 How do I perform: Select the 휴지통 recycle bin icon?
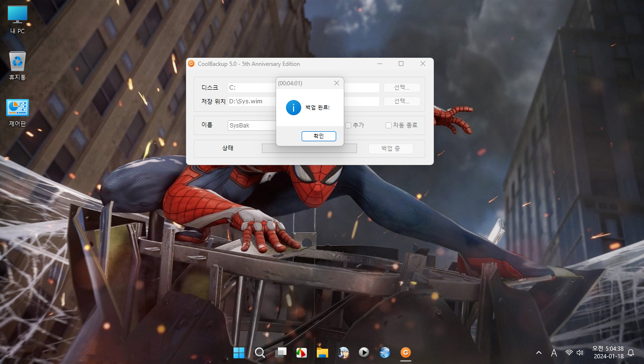tap(18, 65)
